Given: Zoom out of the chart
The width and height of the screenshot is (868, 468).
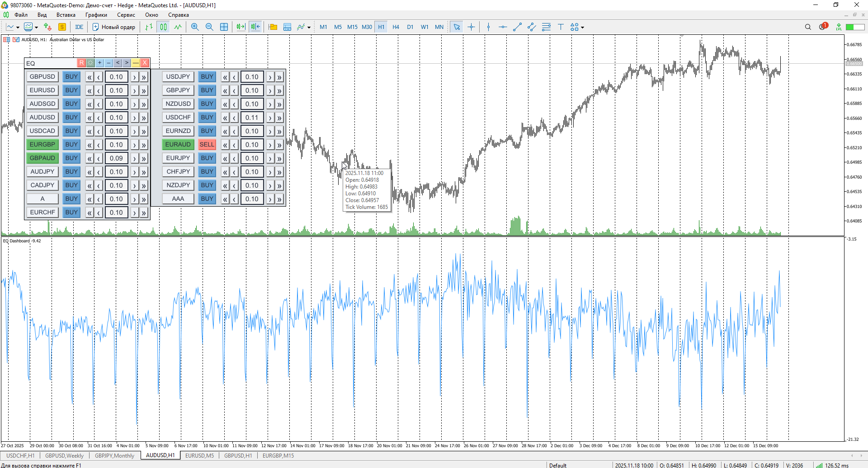Looking at the screenshot, I should [209, 27].
